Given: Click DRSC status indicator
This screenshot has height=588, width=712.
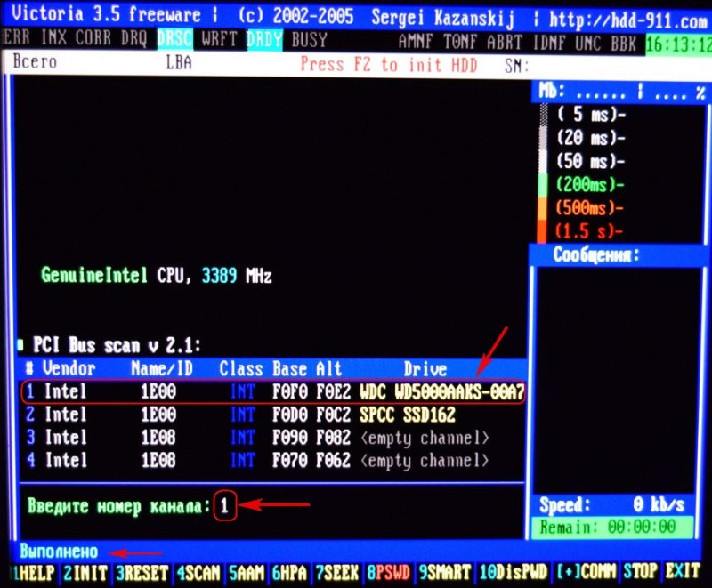Looking at the screenshot, I should [x=174, y=39].
